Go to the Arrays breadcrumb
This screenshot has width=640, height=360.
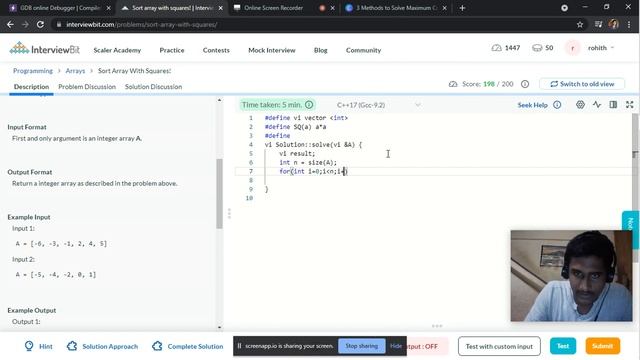pos(75,71)
